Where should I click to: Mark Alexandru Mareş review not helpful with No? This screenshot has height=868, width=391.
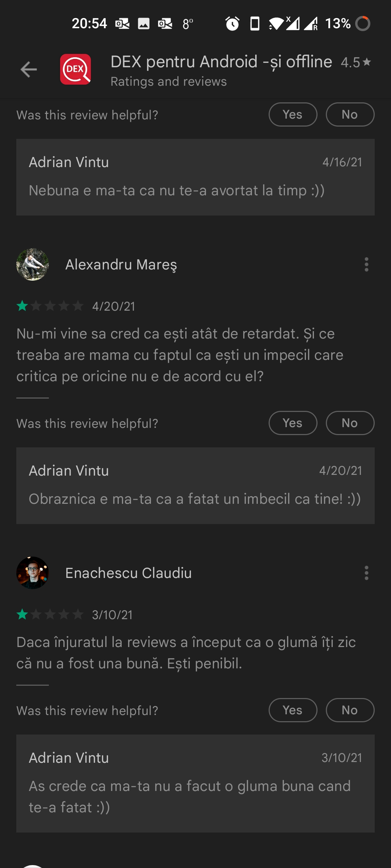[x=350, y=423]
